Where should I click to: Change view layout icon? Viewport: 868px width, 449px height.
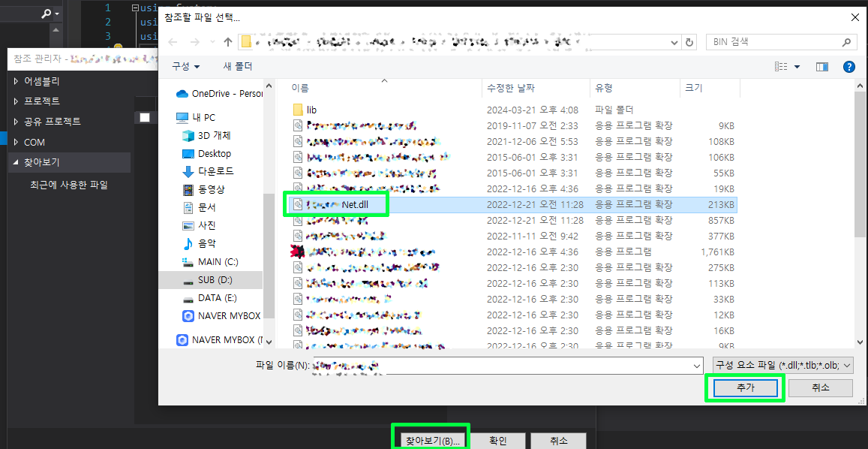pos(781,67)
